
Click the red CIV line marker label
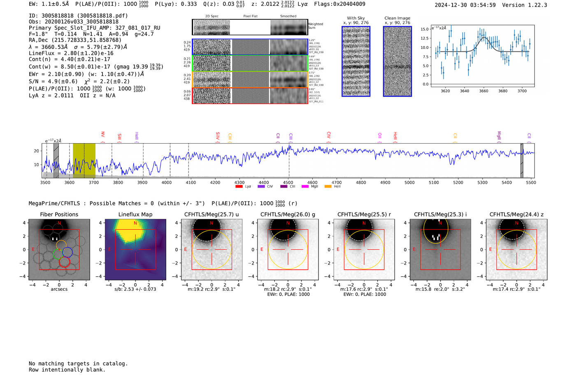pyautogui.click(x=329, y=135)
